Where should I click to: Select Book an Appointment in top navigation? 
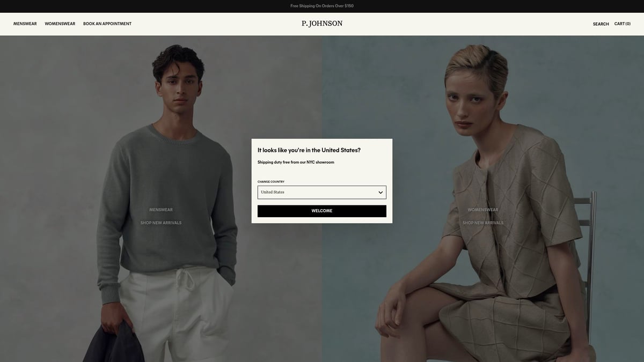point(107,24)
